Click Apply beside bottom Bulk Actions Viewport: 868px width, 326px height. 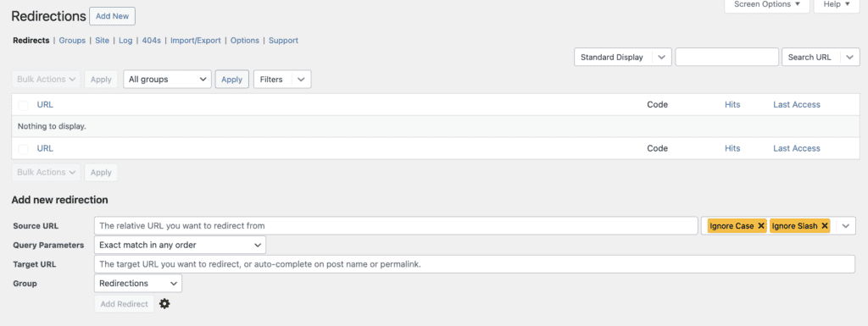(101, 172)
